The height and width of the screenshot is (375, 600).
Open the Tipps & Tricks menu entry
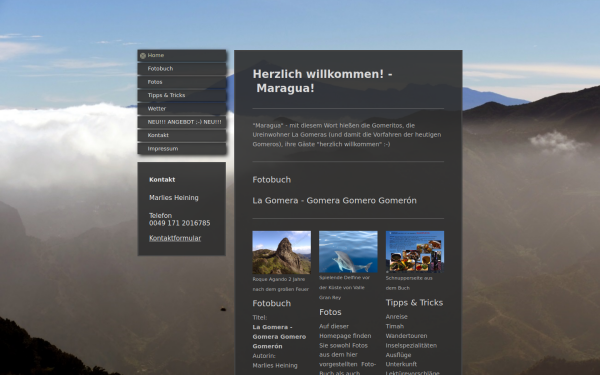coord(182,95)
